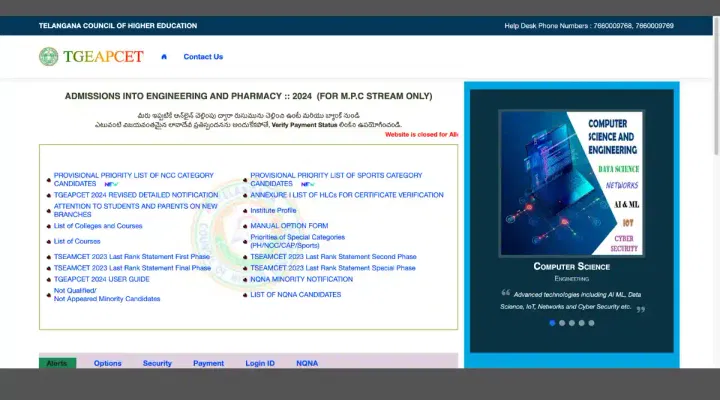This screenshot has width=720, height=400.
Task: Open the Institute Profile link
Action: pos(273,210)
